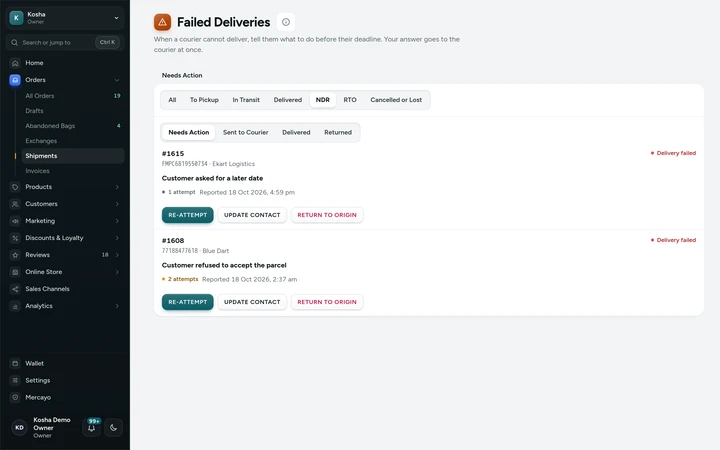The width and height of the screenshot is (720, 450).
Task: Toggle dark mode moon icon
Action: click(x=113, y=428)
